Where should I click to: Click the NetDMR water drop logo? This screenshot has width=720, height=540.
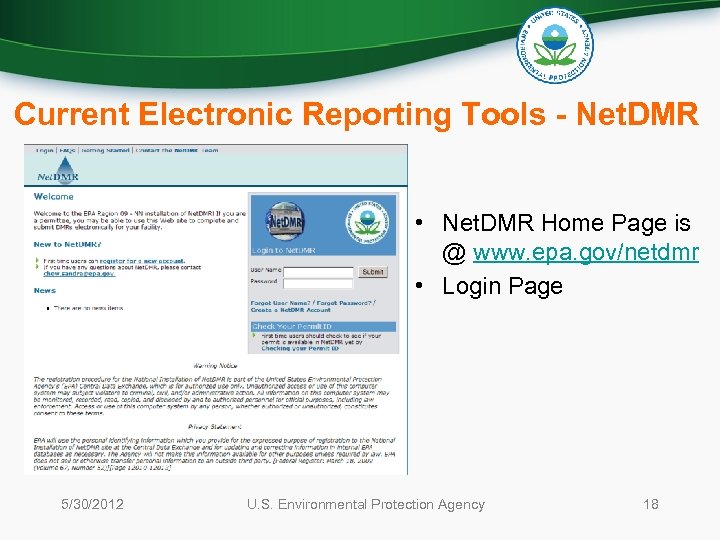[x=59, y=171]
